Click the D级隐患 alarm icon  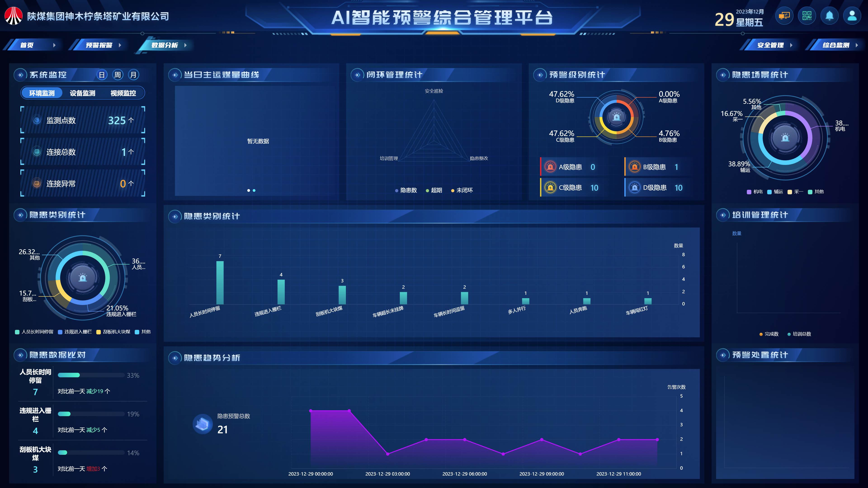click(x=634, y=188)
